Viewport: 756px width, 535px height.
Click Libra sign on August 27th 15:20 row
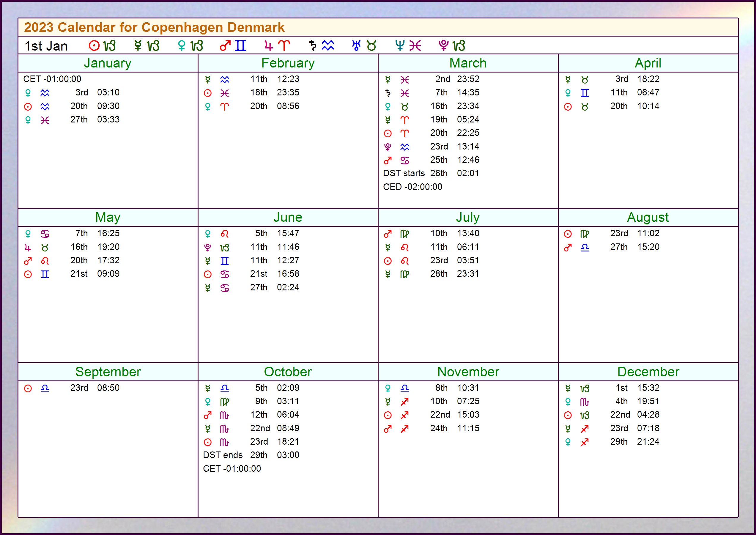coord(585,247)
